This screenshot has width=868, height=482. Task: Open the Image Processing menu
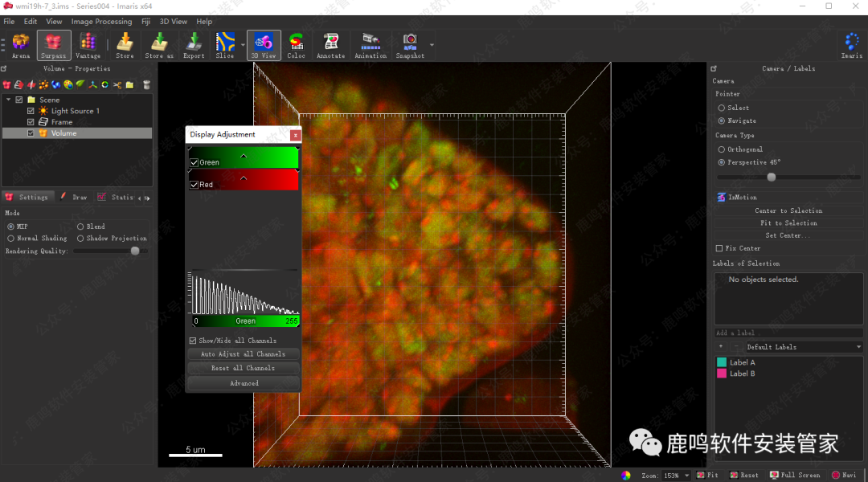(x=101, y=22)
